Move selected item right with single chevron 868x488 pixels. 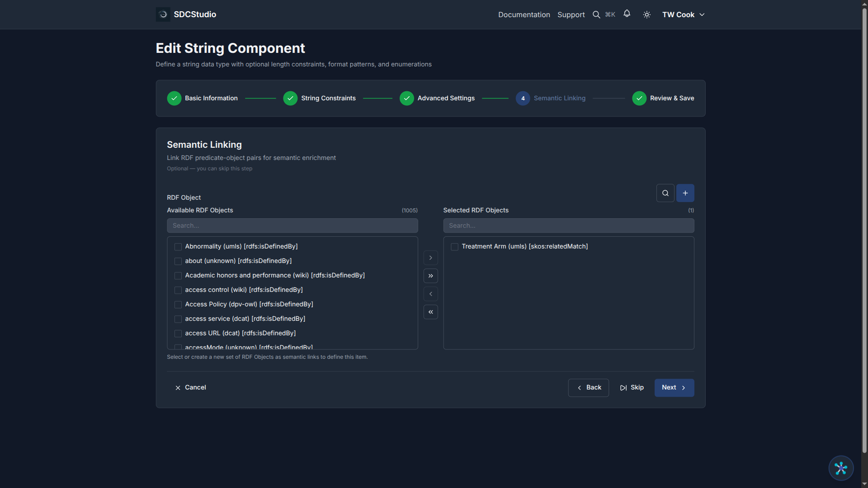click(430, 258)
